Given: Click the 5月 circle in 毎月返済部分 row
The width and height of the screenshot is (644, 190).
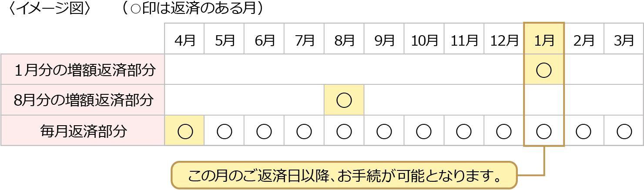Looking at the screenshot, I should (x=224, y=131).
